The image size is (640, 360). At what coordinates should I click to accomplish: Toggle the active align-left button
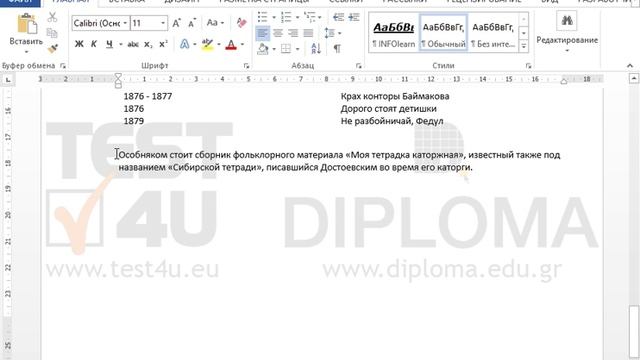pos(263,33)
